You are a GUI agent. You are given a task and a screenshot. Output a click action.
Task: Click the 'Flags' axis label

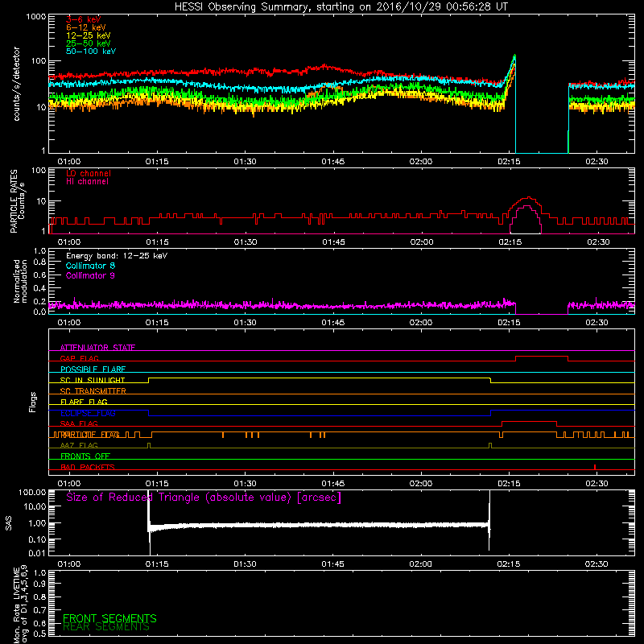pos(33,402)
